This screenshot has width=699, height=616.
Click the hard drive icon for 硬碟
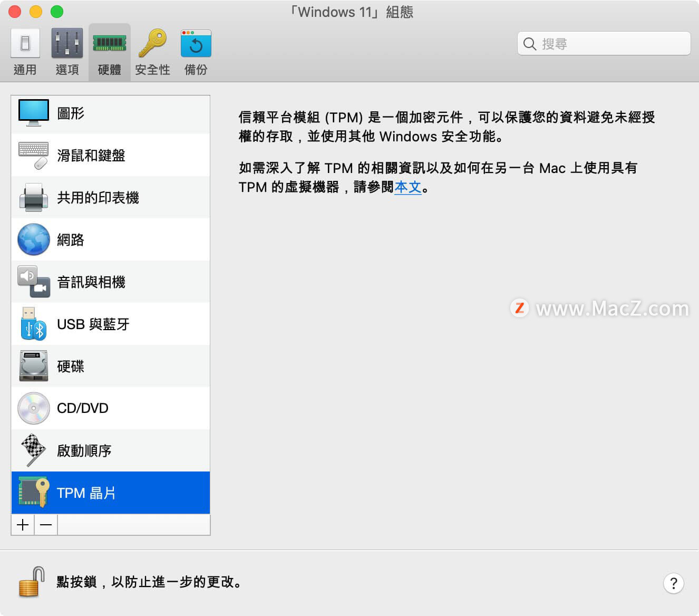(x=34, y=366)
